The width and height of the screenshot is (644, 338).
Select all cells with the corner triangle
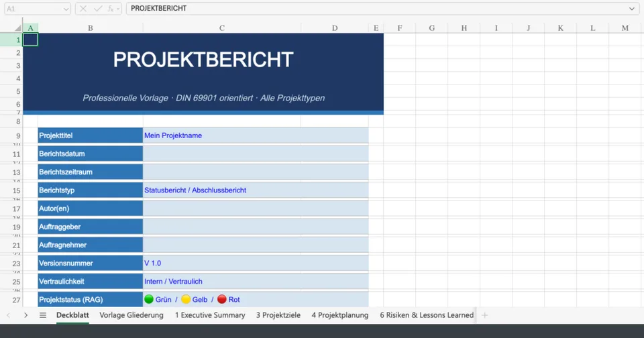click(x=17, y=28)
